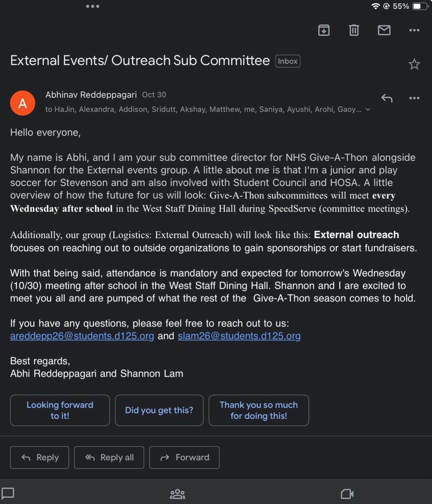Click the Inbox label tag
The height and width of the screenshot is (504, 432).
(288, 61)
